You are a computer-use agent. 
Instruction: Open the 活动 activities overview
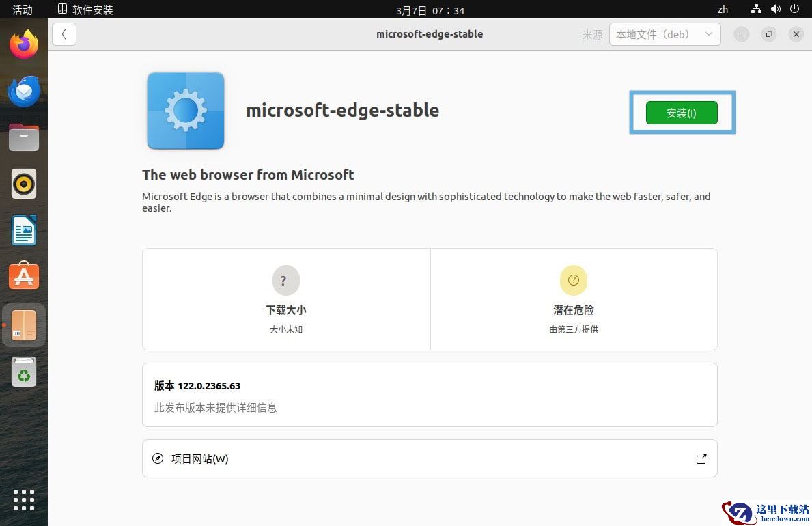tap(23, 10)
